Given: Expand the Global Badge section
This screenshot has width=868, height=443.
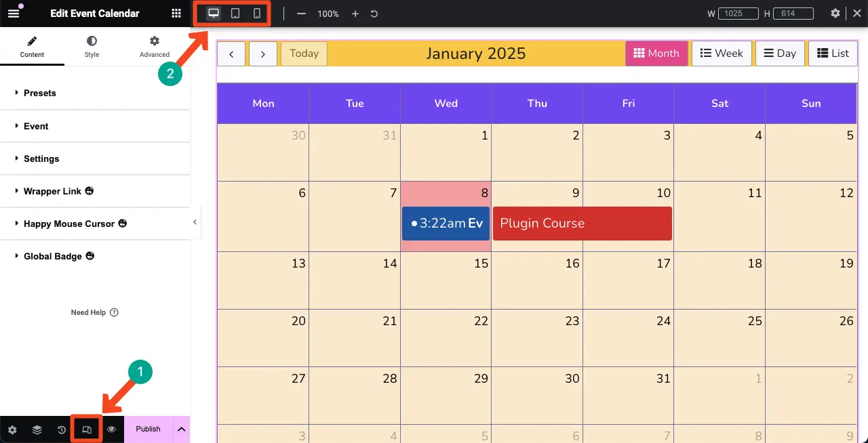Looking at the screenshot, I should 95,256.
